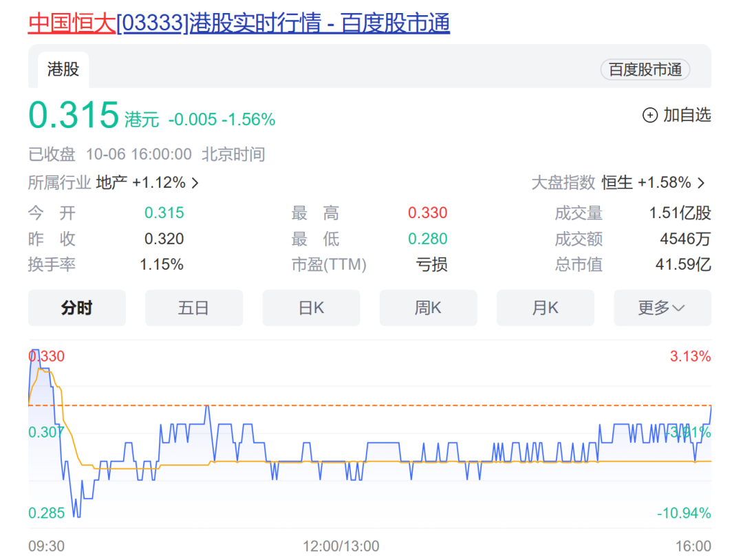Click the chart's 0.285 price axis label
The image size is (743, 560).
click(x=47, y=513)
